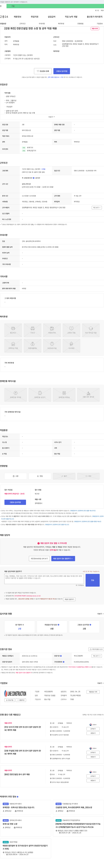The height and width of the screenshot is (868, 104).
Task: Click the 차량유지비 welfare icon
Action: [52, 330]
